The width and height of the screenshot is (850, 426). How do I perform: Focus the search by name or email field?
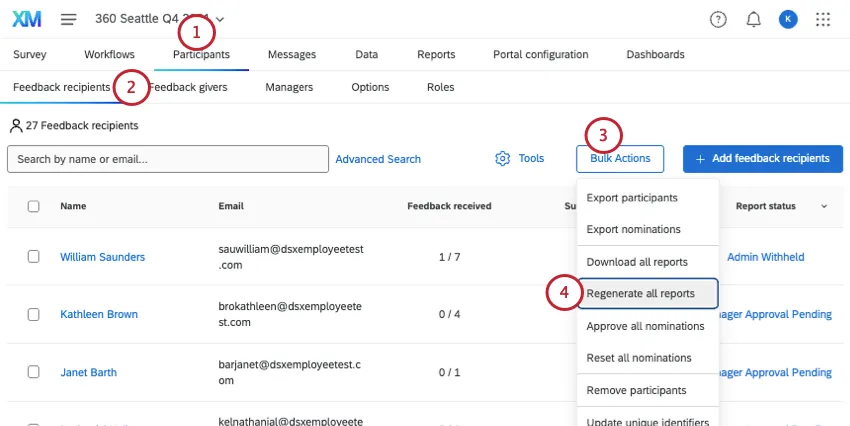tap(168, 159)
